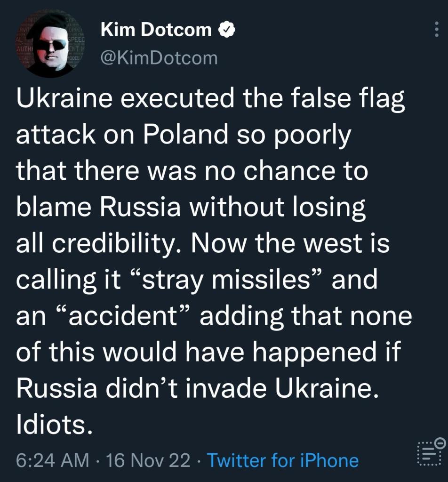Click the Twitter for iPhone source link
Screen dimensions: 448x482
point(282,460)
